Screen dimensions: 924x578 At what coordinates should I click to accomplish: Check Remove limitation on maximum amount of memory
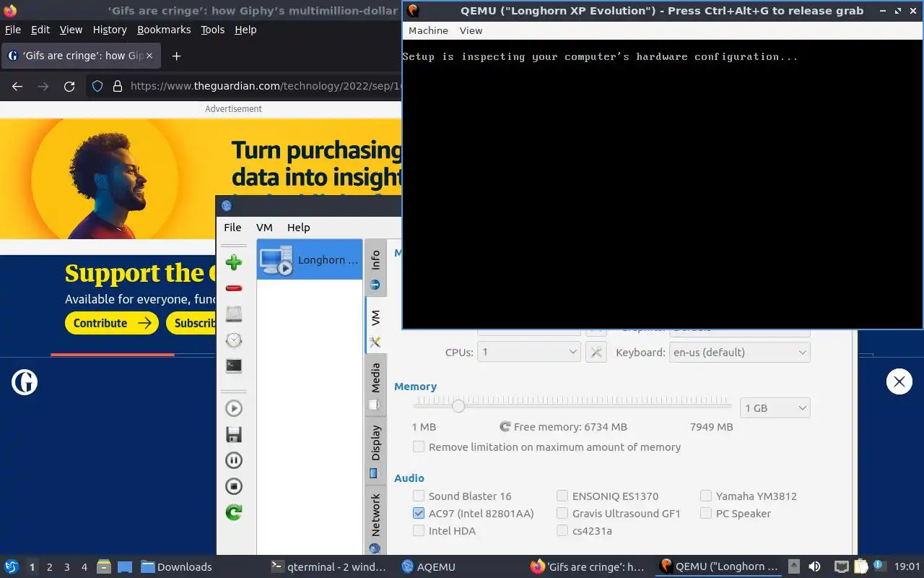[419, 447]
